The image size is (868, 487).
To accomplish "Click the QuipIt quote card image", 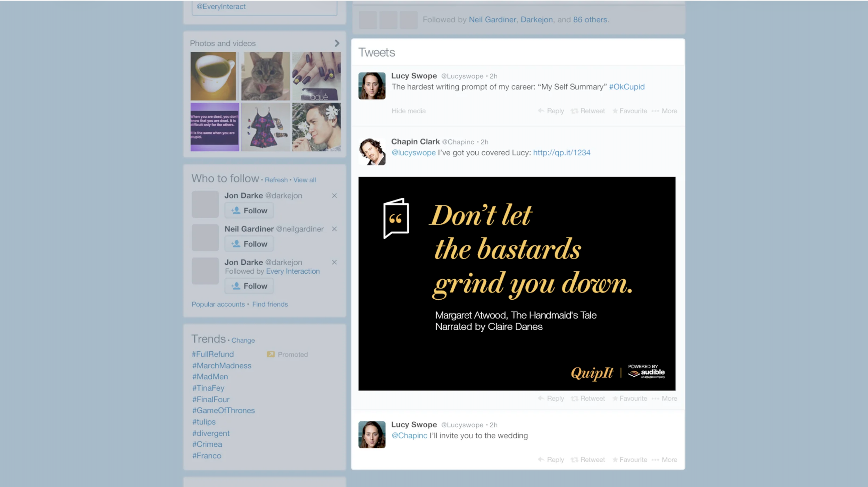I will (517, 284).
